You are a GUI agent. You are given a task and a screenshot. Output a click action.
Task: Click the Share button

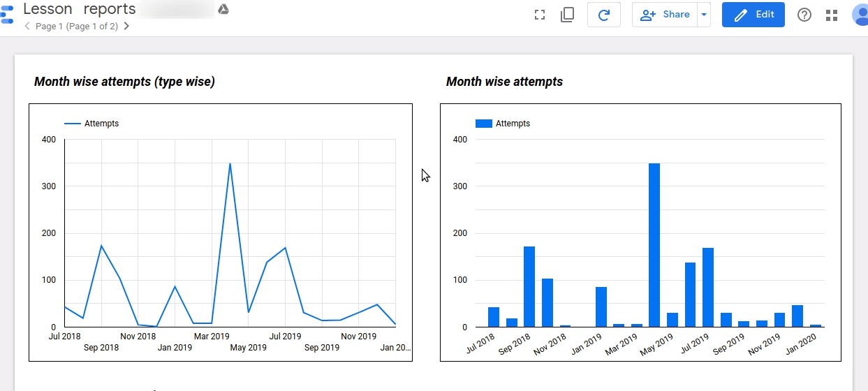(x=665, y=15)
